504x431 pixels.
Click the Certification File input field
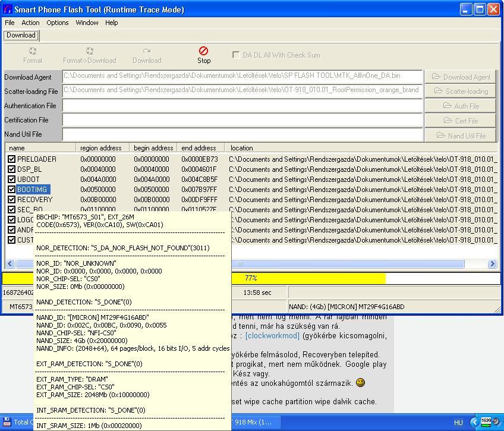(x=242, y=119)
